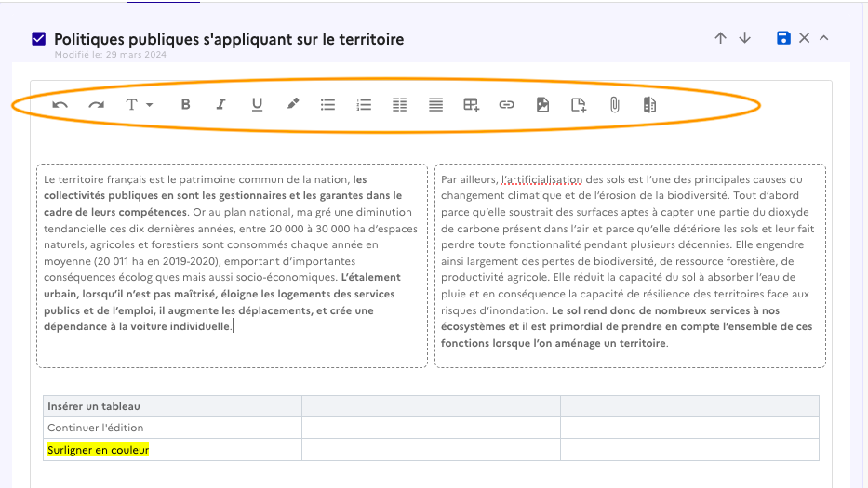
Task: Toggle underline formatting
Action: [x=257, y=105]
